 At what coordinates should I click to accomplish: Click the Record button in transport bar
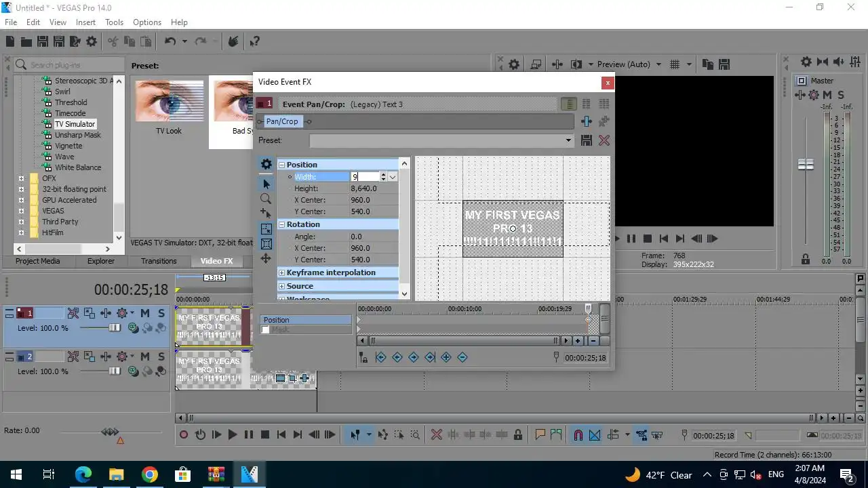pyautogui.click(x=184, y=435)
